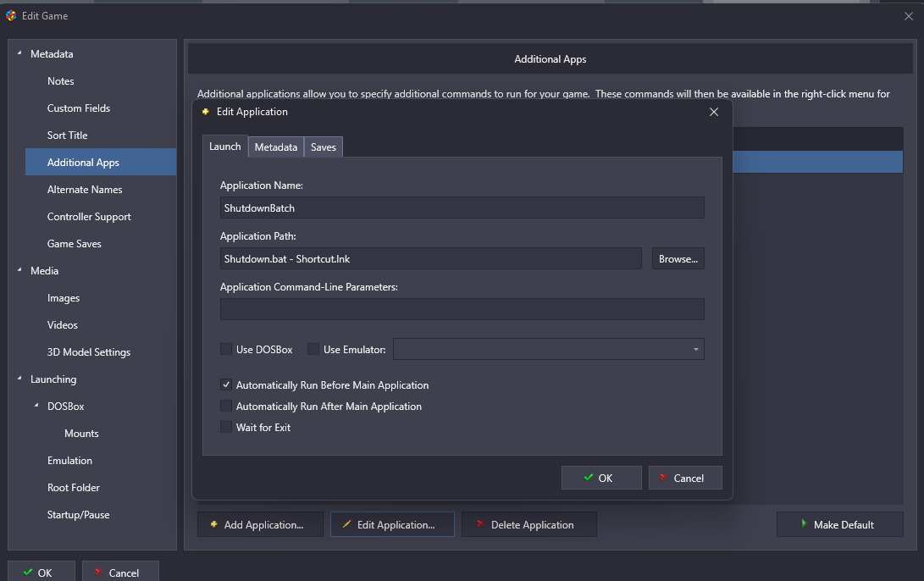Collapse the DOSBox tree node
This screenshot has height=581, width=924.
[36, 406]
